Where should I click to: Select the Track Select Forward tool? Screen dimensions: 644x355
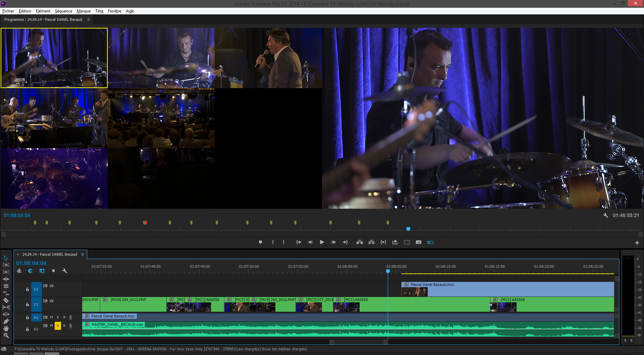click(6, 265)
